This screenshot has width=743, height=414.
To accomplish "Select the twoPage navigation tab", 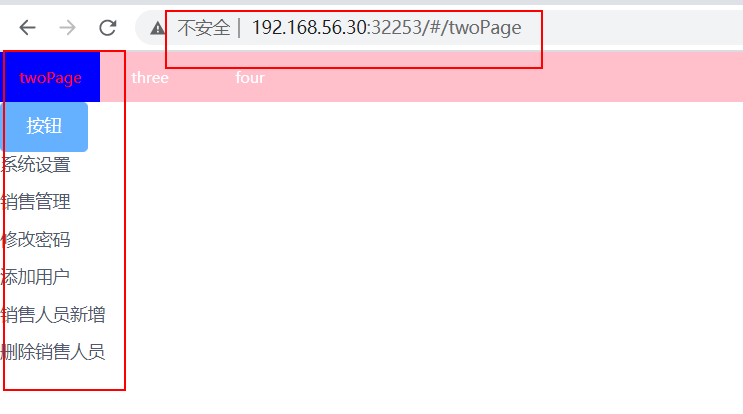I will tap(50, 77).
